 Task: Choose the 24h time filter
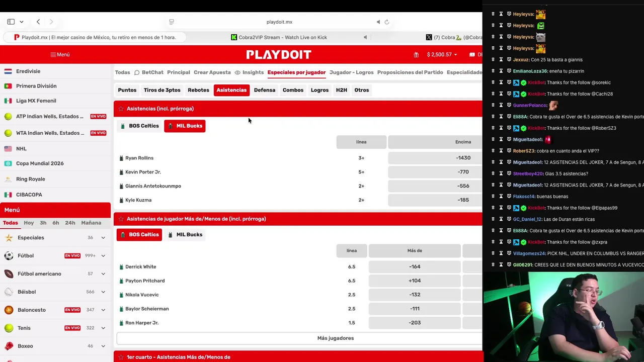pos(70,223)
